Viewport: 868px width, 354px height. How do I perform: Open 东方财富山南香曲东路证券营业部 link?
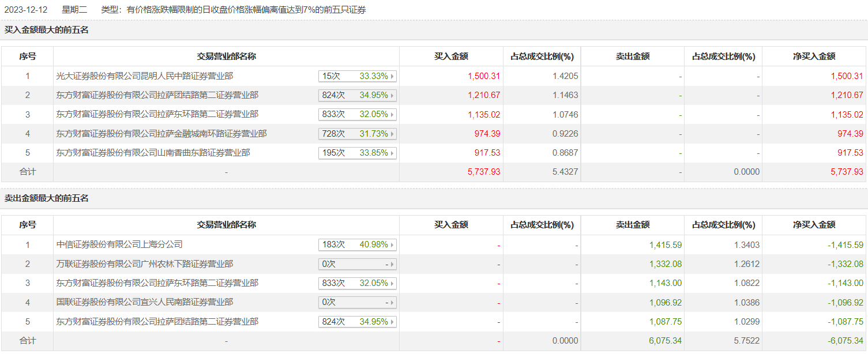[153, 153]
